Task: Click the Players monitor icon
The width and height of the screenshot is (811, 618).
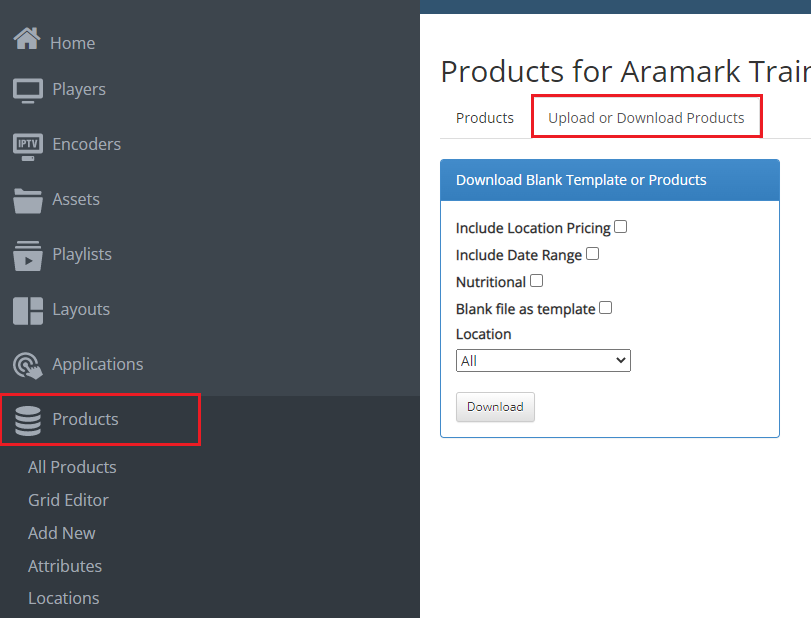Action: coord(28,90)
